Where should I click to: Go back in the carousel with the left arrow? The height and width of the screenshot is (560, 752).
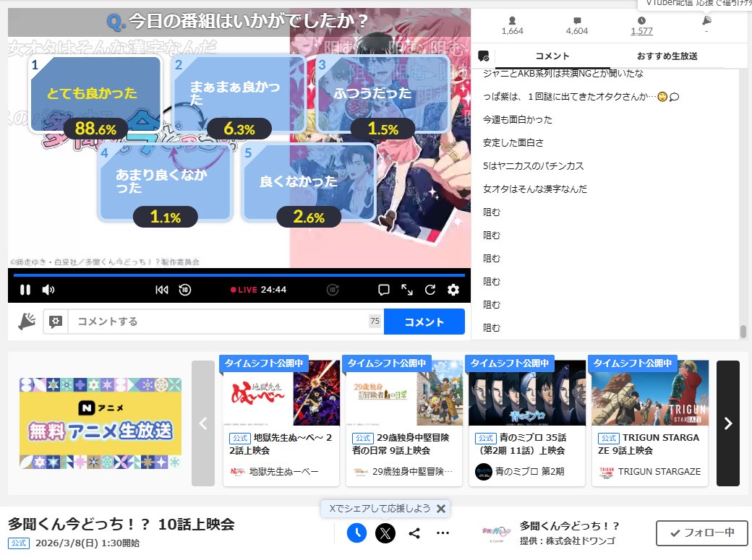[x=202, y=423]
